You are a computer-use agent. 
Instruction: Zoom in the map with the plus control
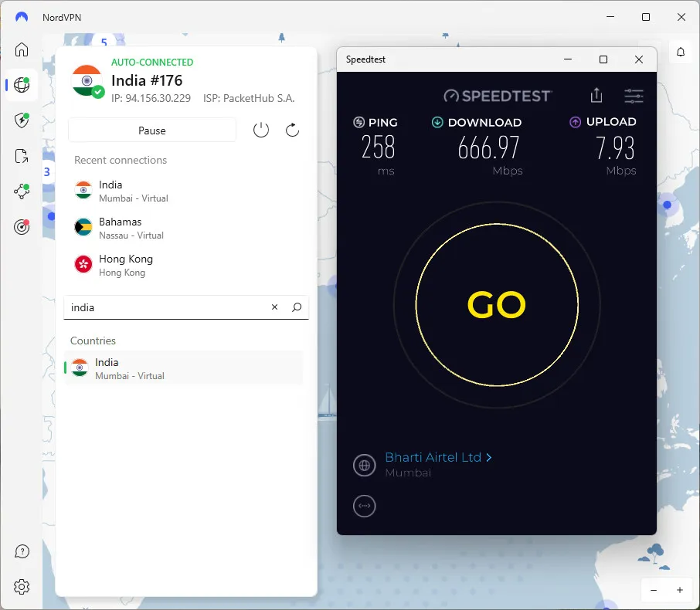point(679,590)
